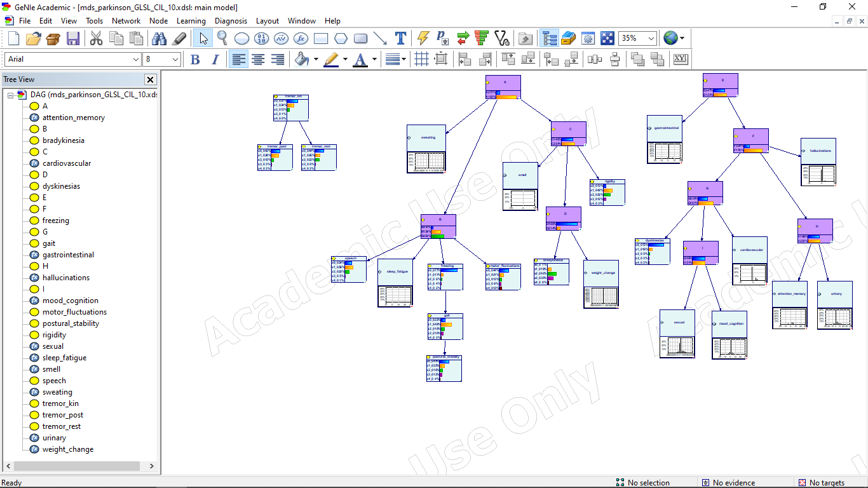
Task: Open the Learning menu
Action: pos(191,21)
